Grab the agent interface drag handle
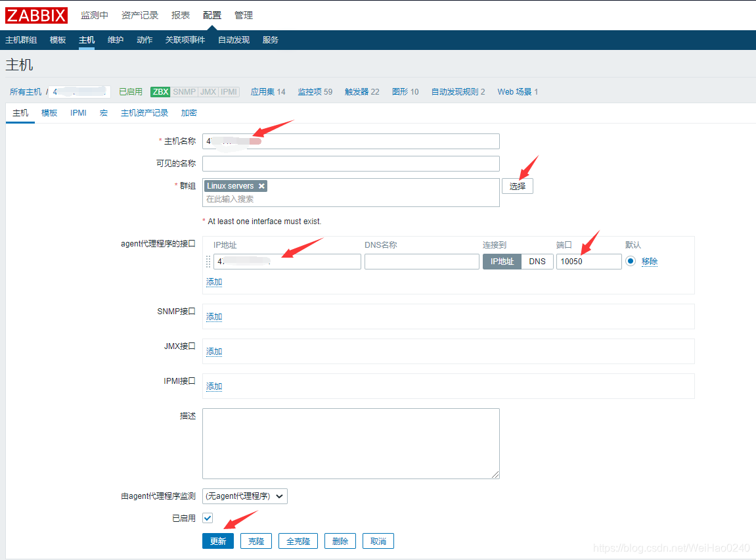Image resolution: width=756 pixels, height=560 pixels. [x=208, y=262]
